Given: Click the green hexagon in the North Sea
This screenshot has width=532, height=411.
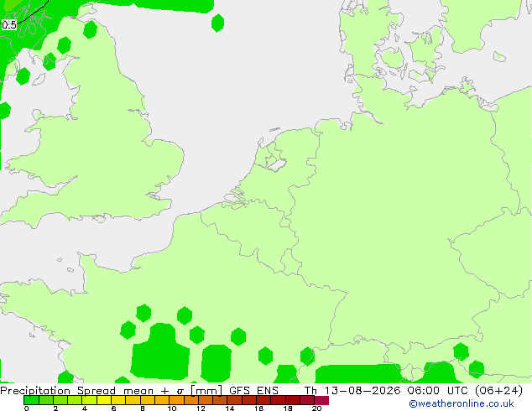Looking at the screenshot, I should click(217, 23).
